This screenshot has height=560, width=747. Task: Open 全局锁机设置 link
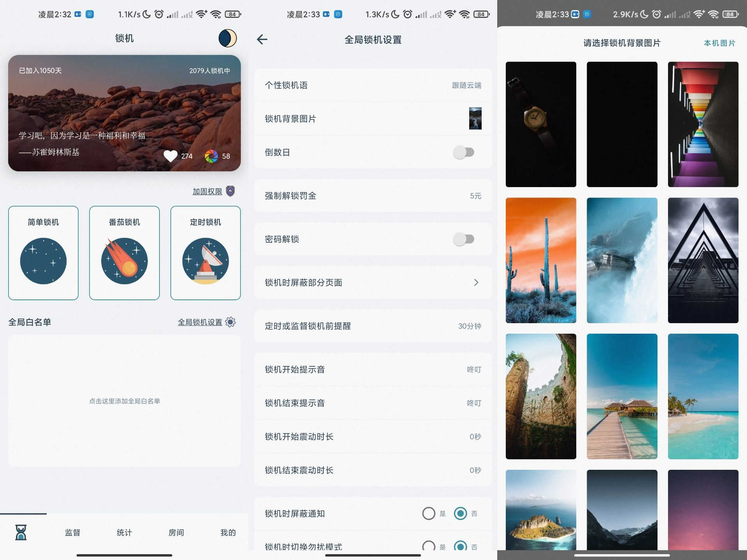point(200,322)
